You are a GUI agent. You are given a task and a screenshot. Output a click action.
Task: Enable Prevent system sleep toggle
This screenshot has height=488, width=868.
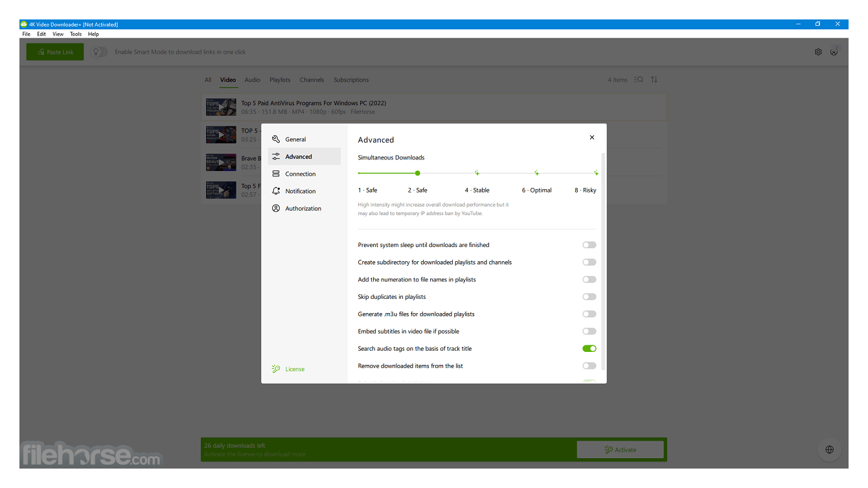pos(589,245)
